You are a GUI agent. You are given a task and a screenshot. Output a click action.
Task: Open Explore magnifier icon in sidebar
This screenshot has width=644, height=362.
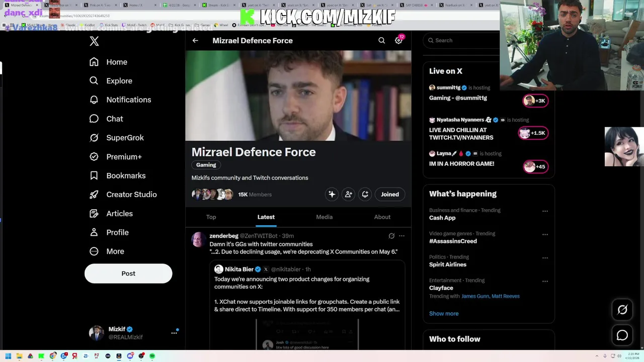[x=94, y=80]
